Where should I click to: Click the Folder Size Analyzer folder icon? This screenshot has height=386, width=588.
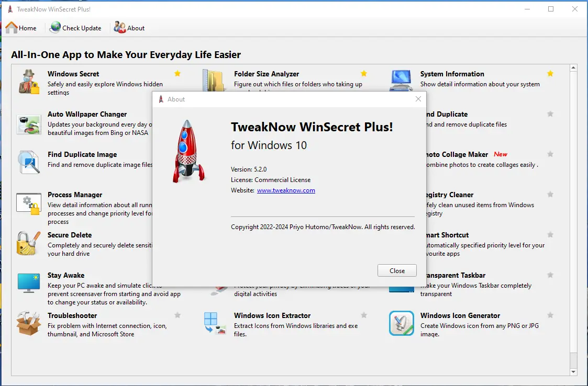coord(215,80)
